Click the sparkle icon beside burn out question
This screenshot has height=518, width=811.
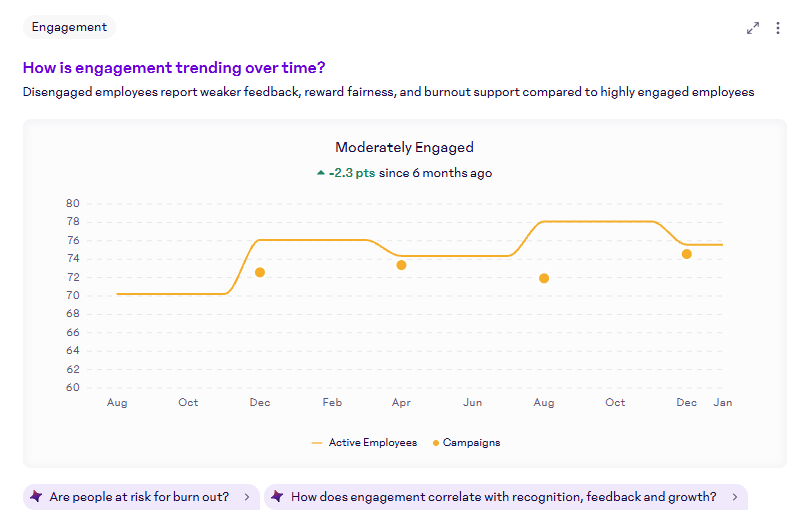(x=36, y=497)
